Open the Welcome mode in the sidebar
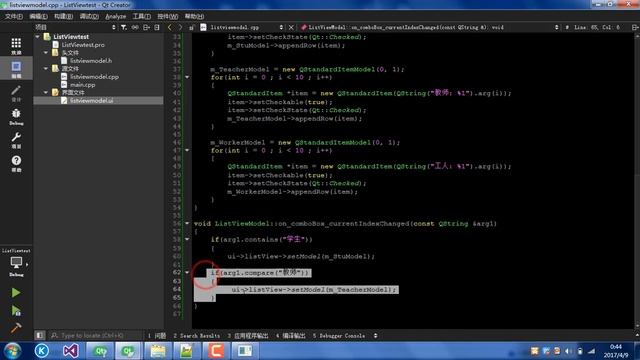This screenshot has width=640, height=360. click(16, 45)
